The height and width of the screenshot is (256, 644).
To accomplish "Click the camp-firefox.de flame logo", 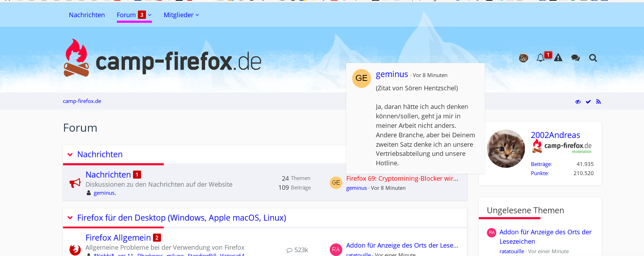I will (162, 58).
